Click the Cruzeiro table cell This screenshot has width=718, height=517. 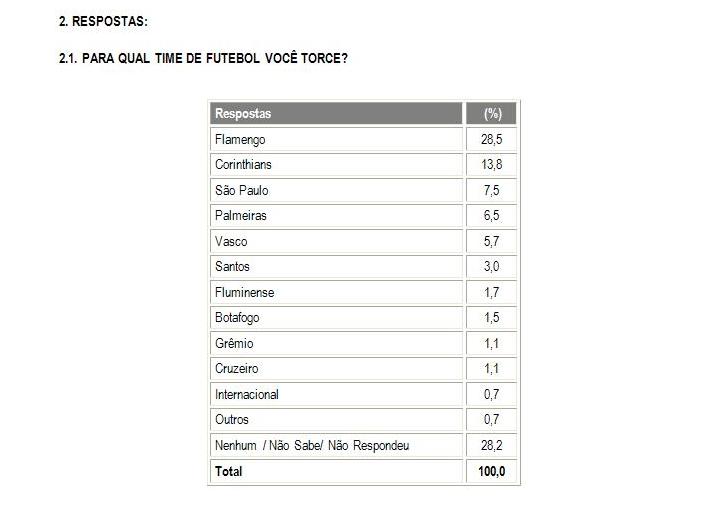click(236, 369)
